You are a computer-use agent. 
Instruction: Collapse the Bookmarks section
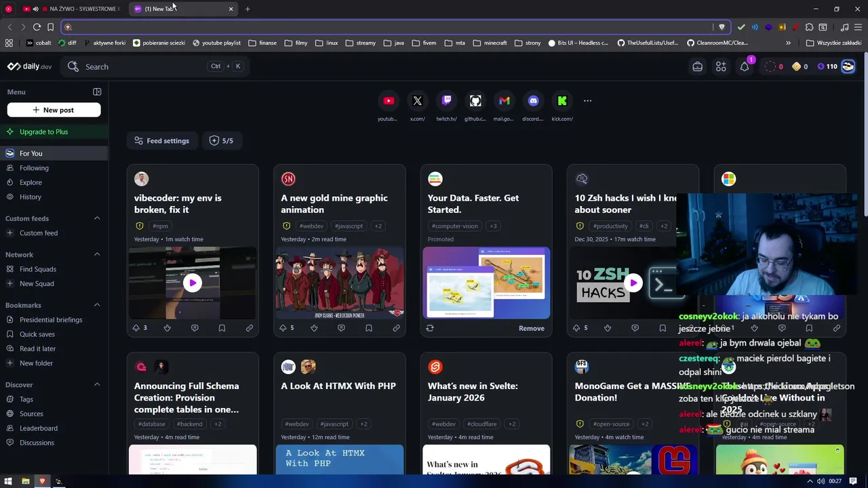(97, 305)
